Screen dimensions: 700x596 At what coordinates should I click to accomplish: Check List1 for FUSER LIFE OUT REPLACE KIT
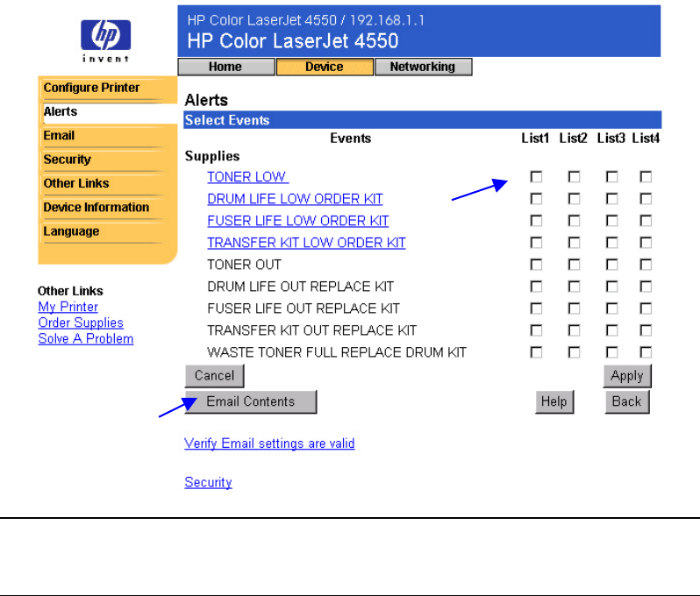tap(536, 309)
